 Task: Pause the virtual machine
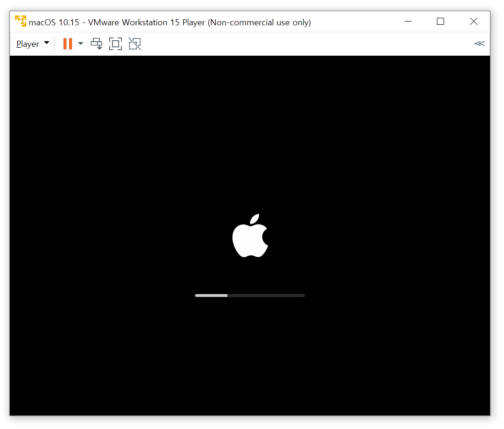(68, 44)
